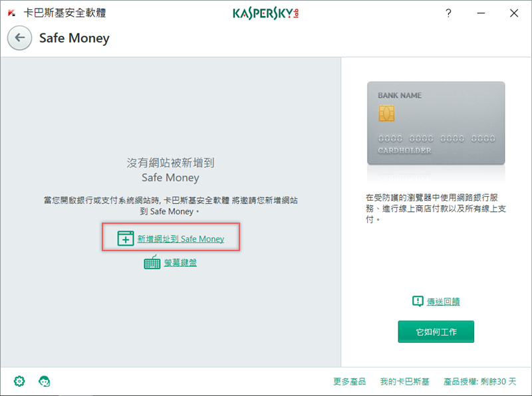
Task: Open help with the question mark icon
Action: tap(448, 13)
